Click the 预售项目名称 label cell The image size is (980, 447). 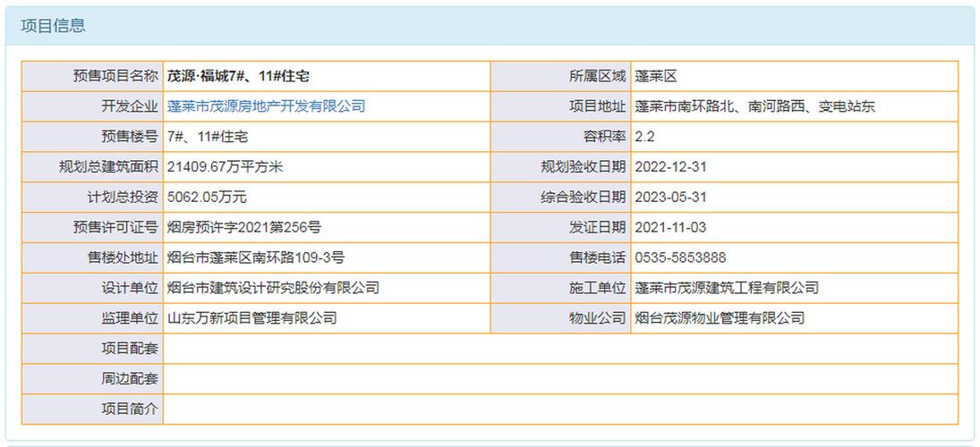coord(92,76)
